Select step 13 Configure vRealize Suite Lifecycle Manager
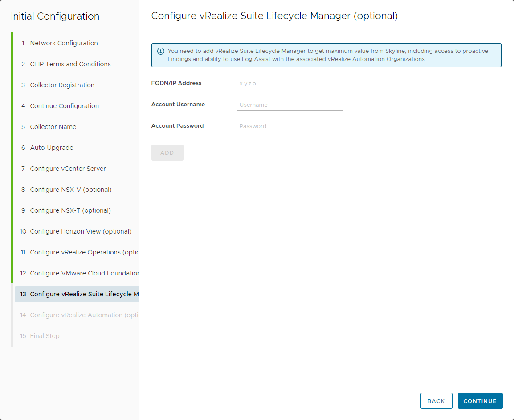The height and width of the screenshot is (420, 514). point(77,294)
